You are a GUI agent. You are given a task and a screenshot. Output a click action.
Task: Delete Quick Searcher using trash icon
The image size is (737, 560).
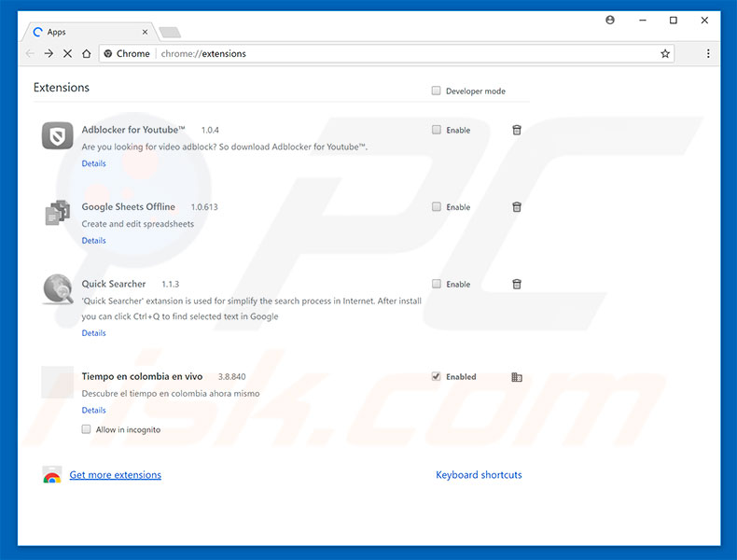click(517, 284)
